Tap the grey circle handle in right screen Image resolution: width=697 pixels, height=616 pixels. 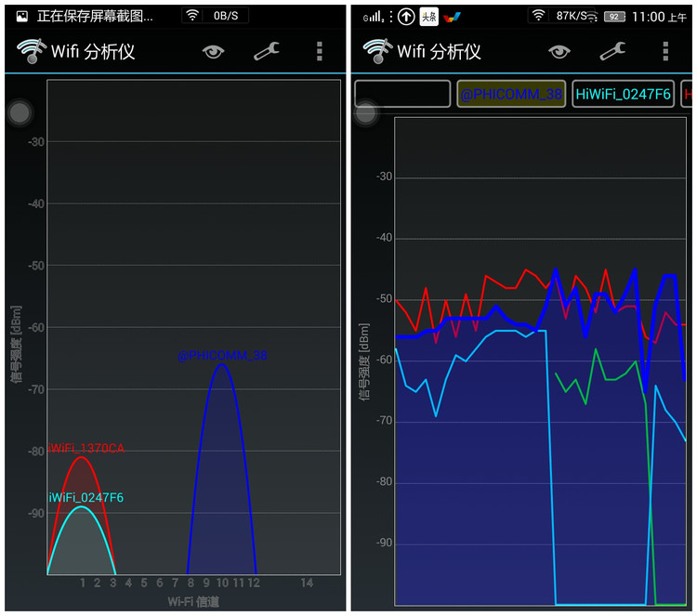(x=366, y=113)
